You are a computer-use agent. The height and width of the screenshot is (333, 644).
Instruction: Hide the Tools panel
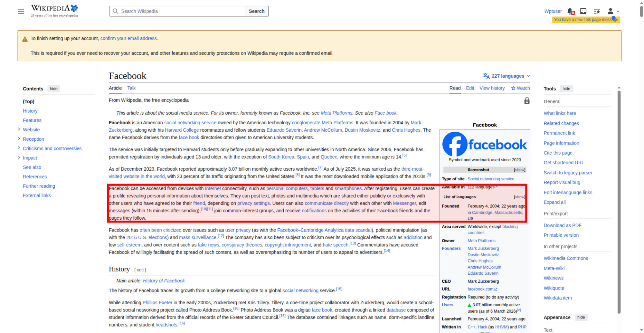pos(566,89)
